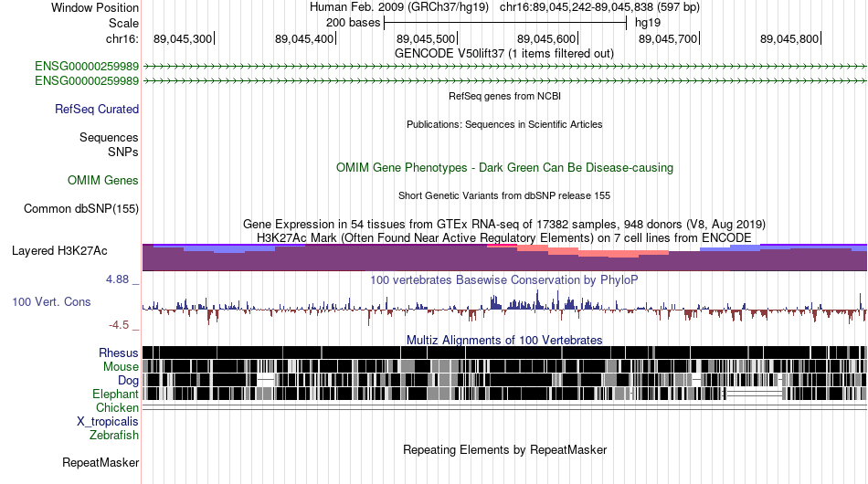Viewport: 868px width, 484px height.
Task: Click the Dog alignment label
Action: pyautogui.click(x=128, y=381)
